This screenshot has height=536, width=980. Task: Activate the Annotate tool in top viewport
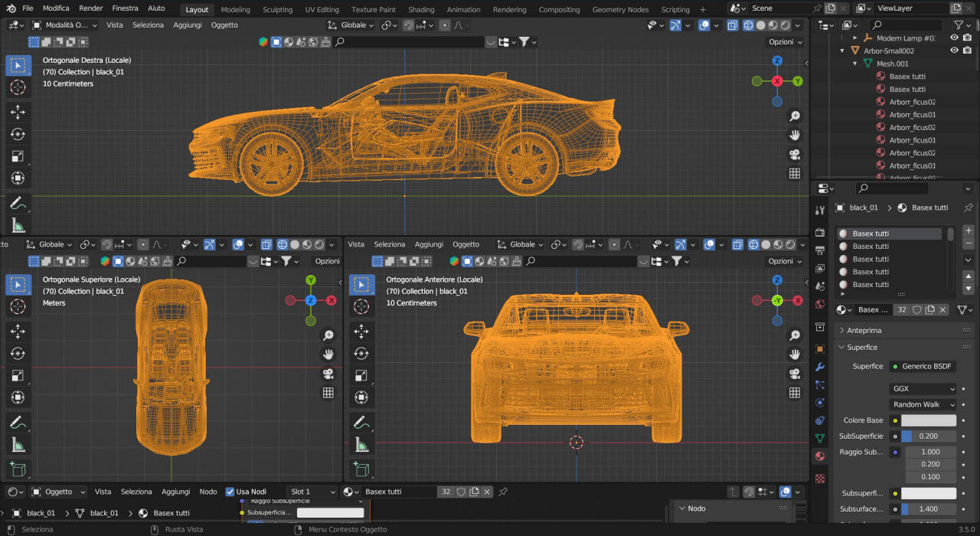click(18, 204)
